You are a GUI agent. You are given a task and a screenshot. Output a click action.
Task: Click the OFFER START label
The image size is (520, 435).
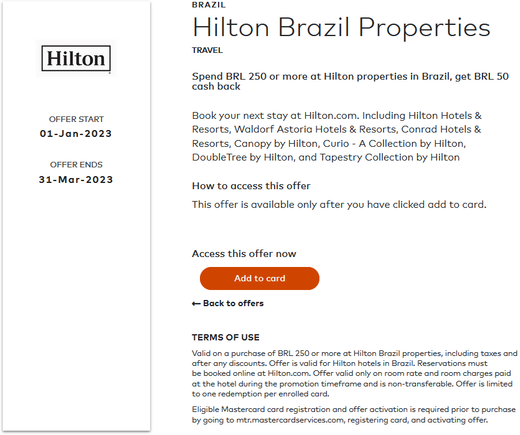click(76, 119)
